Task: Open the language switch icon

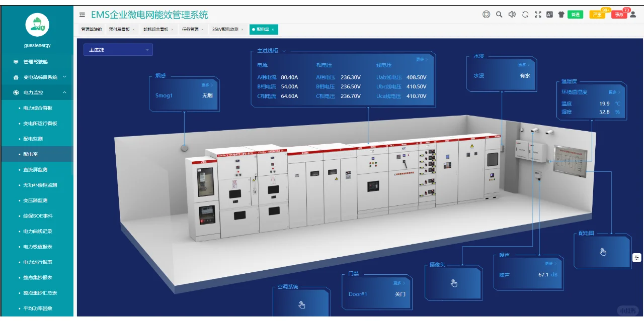Action: [x=549, y=15]
